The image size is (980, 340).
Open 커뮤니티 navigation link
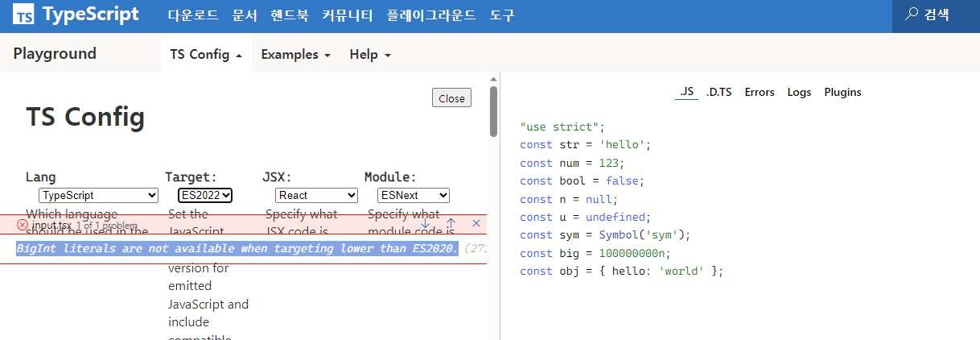[348, 15]
